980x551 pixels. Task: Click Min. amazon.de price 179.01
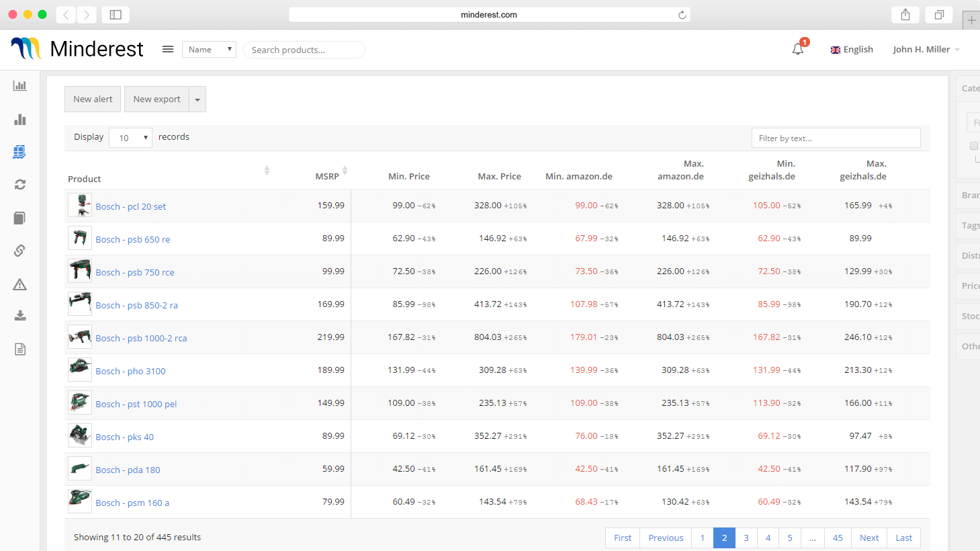pyautogui.click(x=584, y=337)
